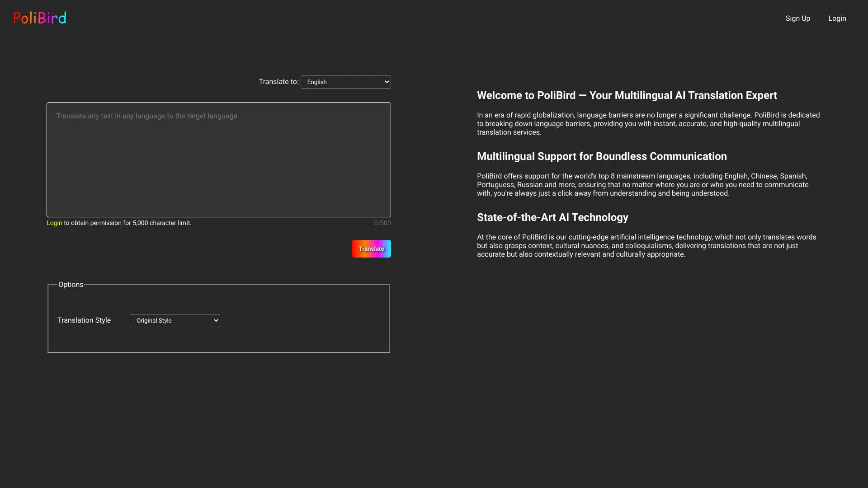Click the Translate to label

[x=278, y=82]
